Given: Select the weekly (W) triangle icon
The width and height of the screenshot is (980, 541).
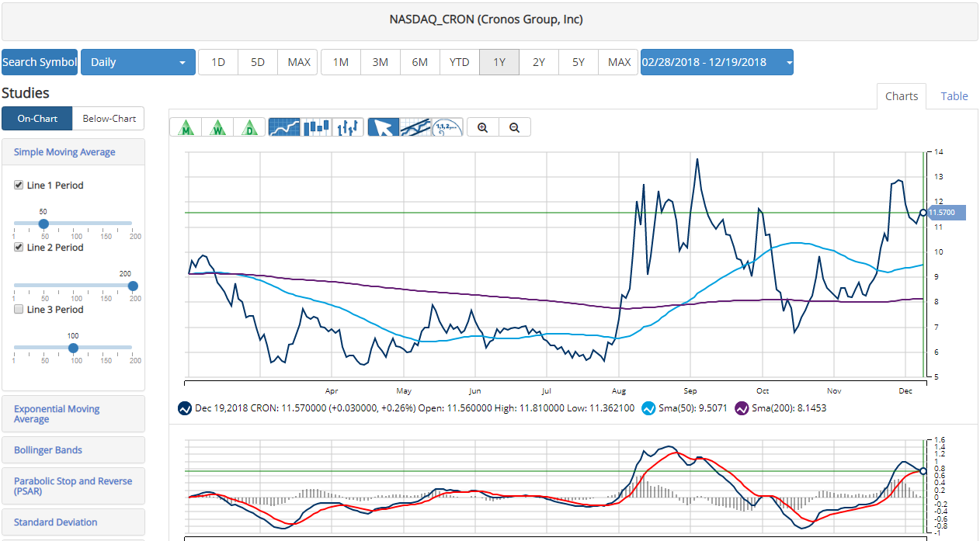Looking at the screenshot, I should pos(218,127).
